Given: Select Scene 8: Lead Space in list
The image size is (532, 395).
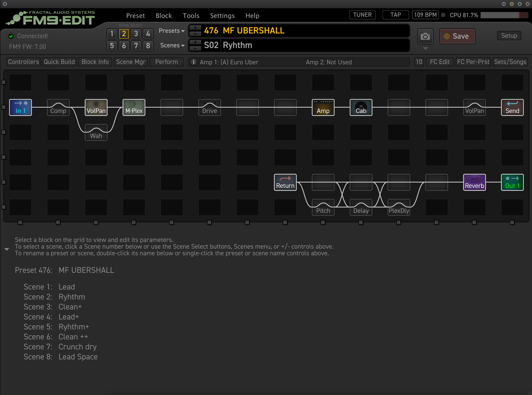Looking at the screenshot, I should (61, 357).
